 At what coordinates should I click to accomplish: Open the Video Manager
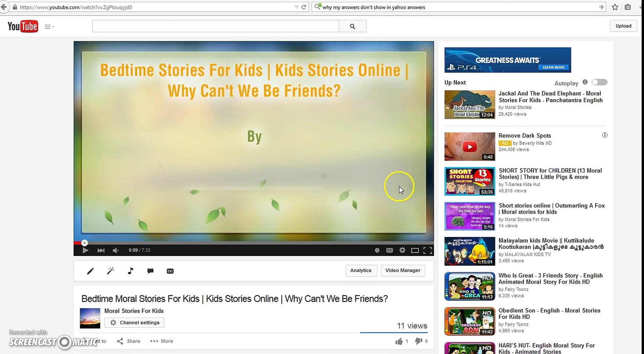tap(403, 270)
